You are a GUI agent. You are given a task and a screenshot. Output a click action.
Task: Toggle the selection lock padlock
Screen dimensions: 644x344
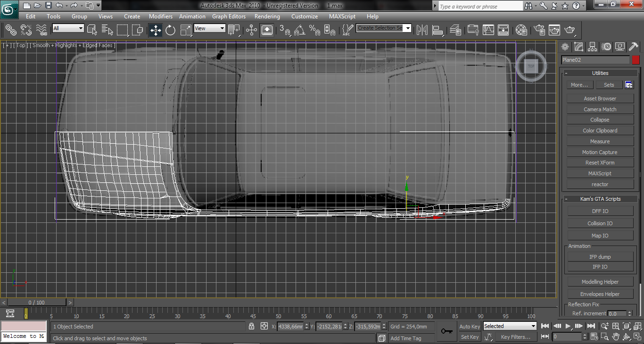252,326
